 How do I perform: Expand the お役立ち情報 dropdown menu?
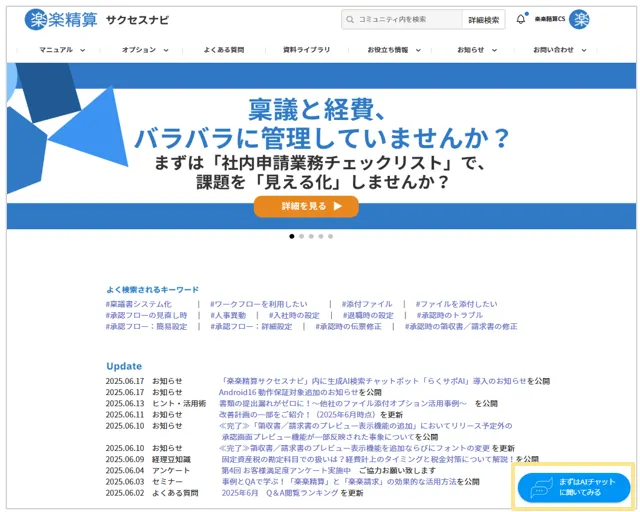point(393,49)
